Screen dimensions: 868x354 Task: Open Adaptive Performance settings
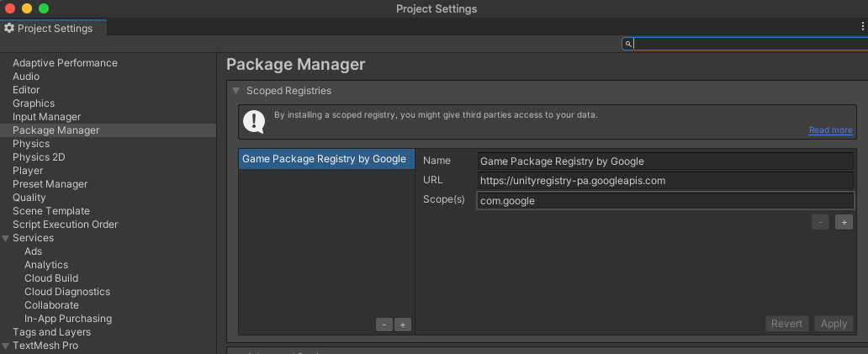(65, 63)
